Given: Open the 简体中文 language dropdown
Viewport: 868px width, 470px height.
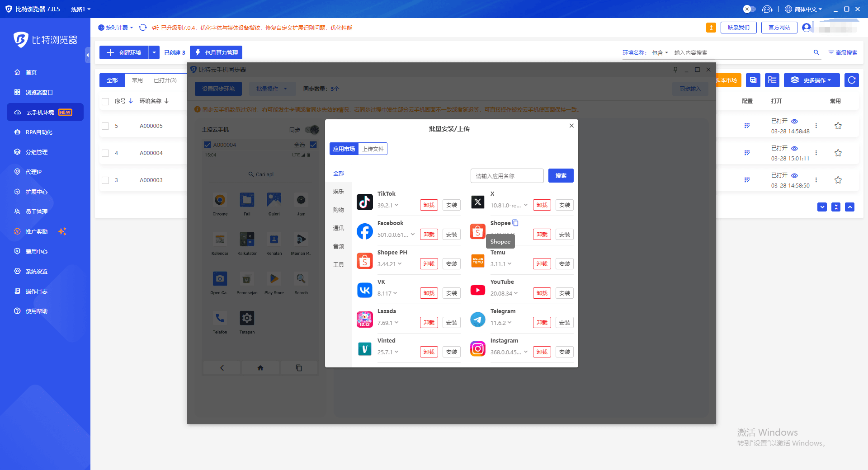Looking at the screenshot, I should pyautogui.click(x=803, y=9).
